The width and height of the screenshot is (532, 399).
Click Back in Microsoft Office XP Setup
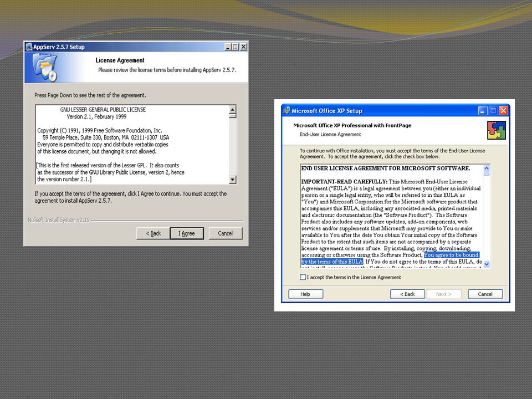(x=407, y=294)
